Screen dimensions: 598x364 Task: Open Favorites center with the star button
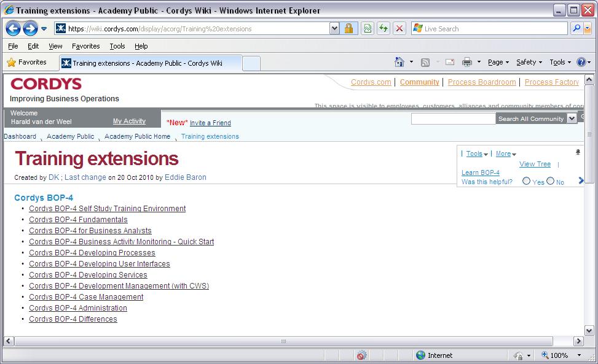[26, 62]
